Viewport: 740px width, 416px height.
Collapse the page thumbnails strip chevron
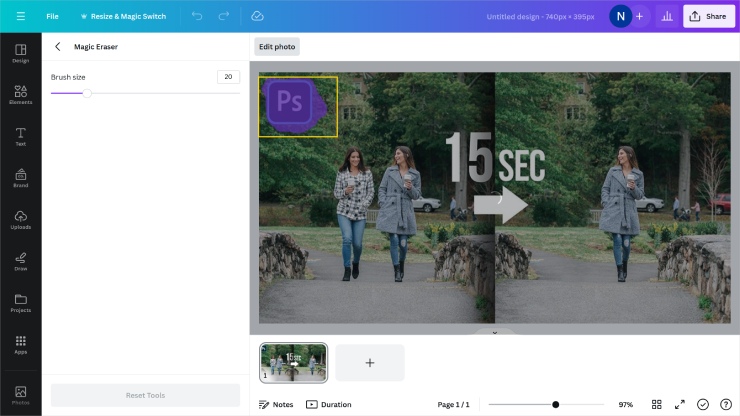494,332
